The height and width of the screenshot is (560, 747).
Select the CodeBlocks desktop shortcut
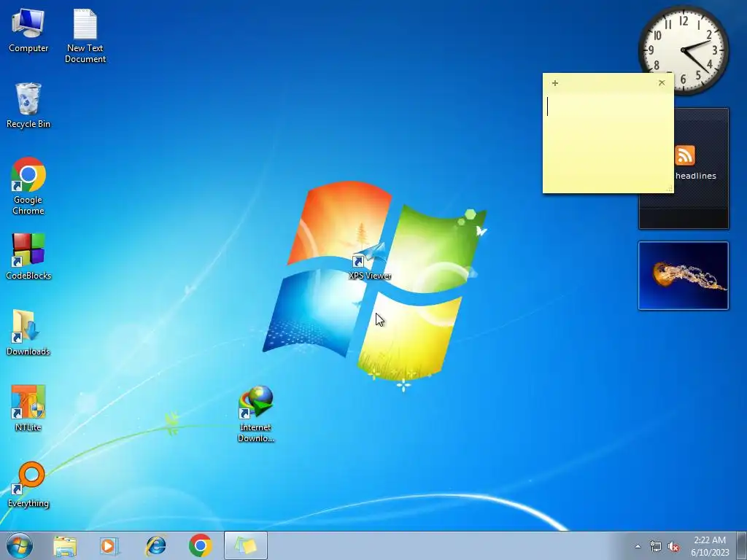click(x=28, y=256)
